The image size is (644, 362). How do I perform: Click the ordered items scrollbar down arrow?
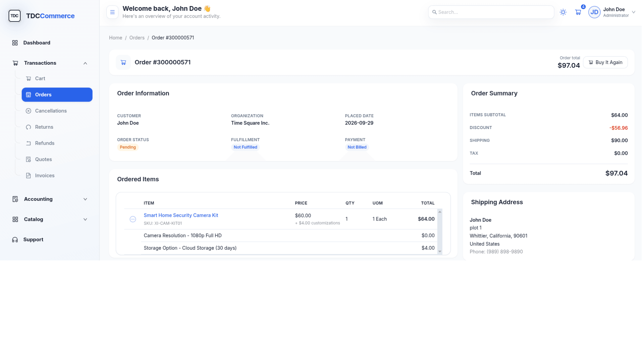click(440, 252)
